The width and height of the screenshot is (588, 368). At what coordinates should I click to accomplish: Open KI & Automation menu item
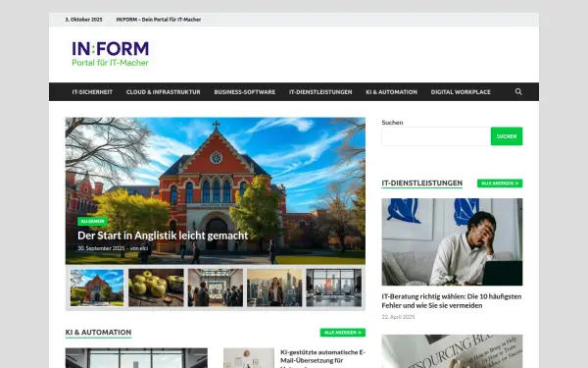click(x=391, y=92)
